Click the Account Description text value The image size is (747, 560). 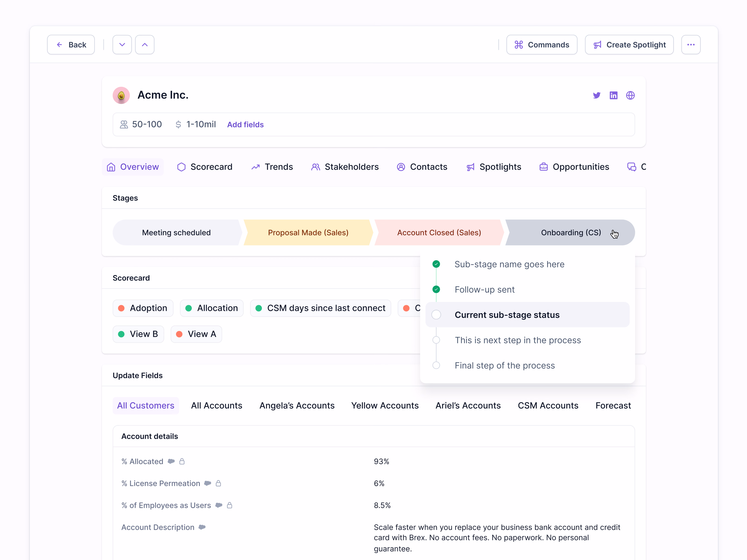(x=497, y=538)
